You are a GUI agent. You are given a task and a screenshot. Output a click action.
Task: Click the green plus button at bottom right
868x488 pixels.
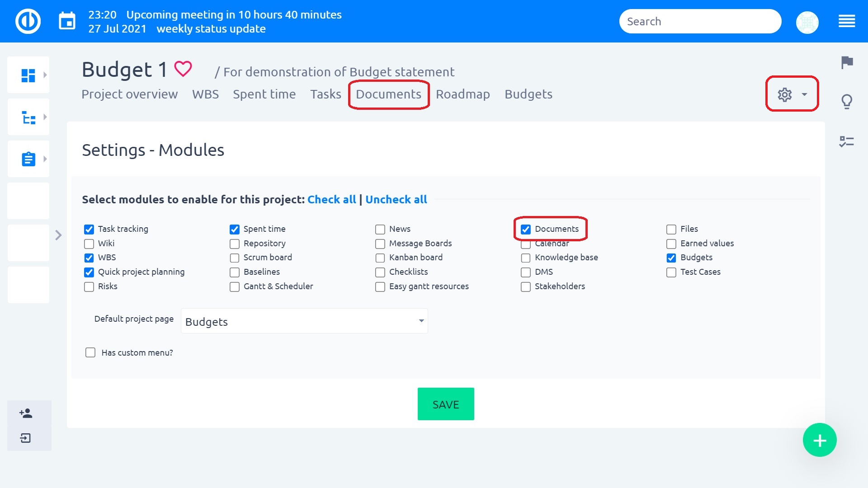coord(820,439)
